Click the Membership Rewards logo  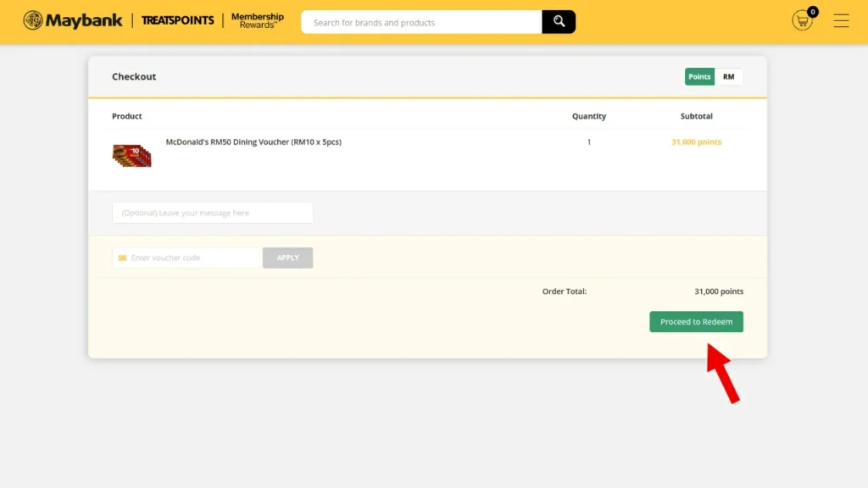[x=258, y=20]
